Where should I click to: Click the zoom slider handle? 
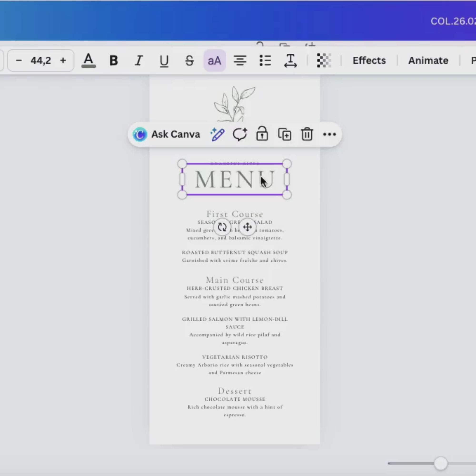coord(440,463)
